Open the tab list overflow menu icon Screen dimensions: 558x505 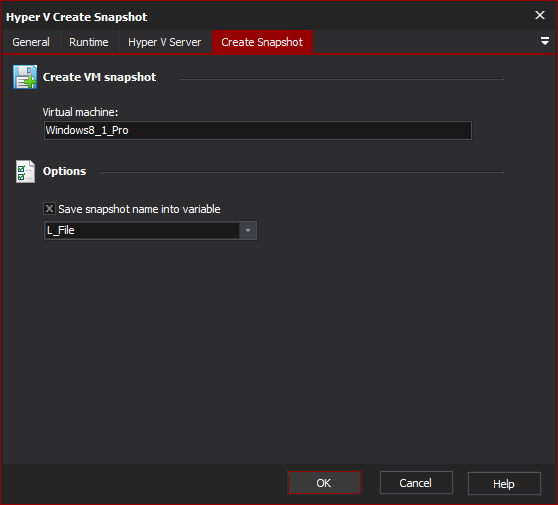[544, 41]
